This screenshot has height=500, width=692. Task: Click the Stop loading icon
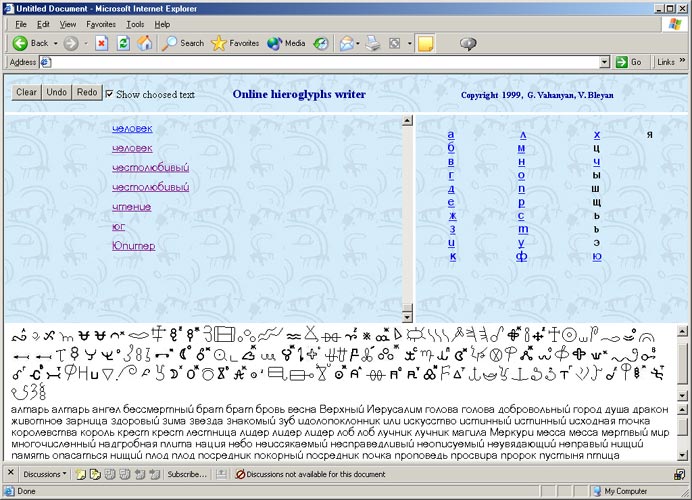point(101,43)
